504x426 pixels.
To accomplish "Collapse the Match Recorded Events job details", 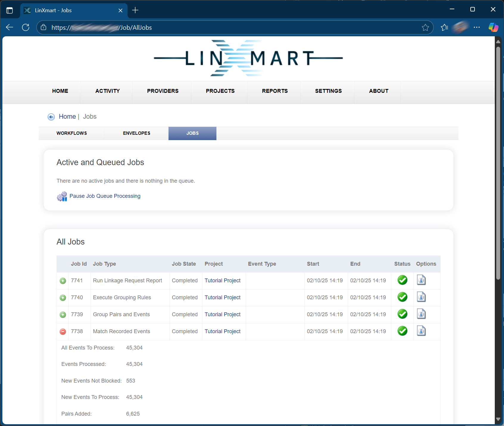I will [x=63, y=332].
